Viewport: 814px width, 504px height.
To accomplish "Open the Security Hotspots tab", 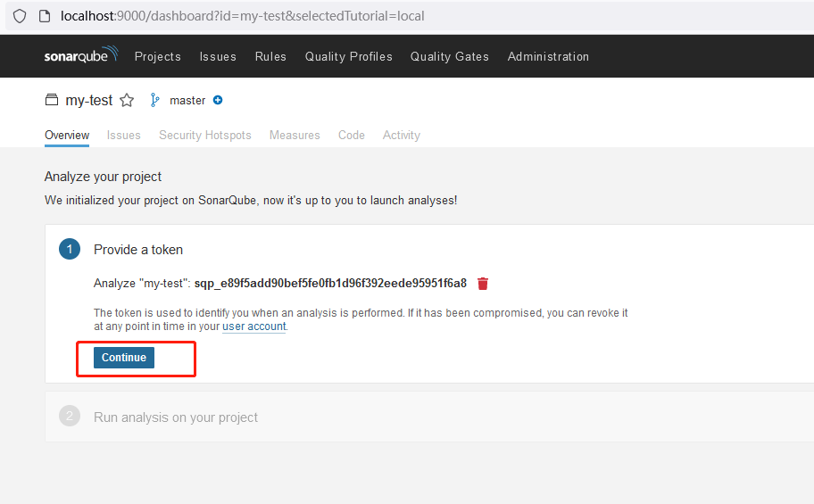I will [205, 135].
